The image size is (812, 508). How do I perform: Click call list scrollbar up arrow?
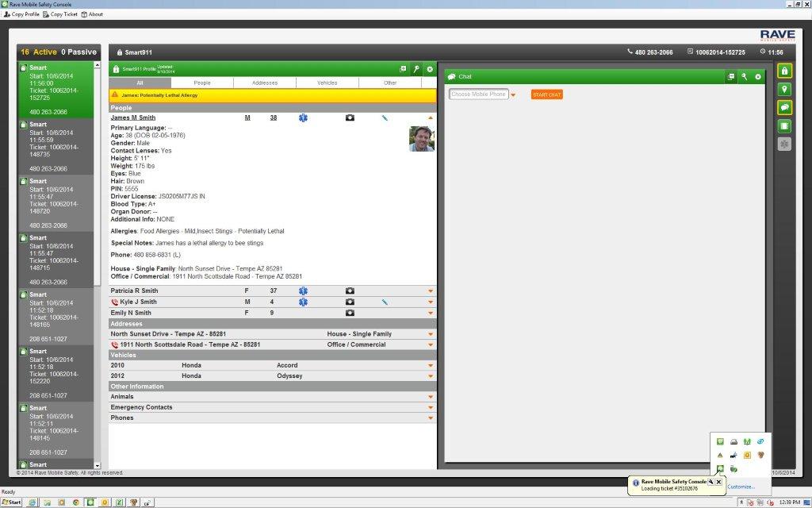coord(98,65)
